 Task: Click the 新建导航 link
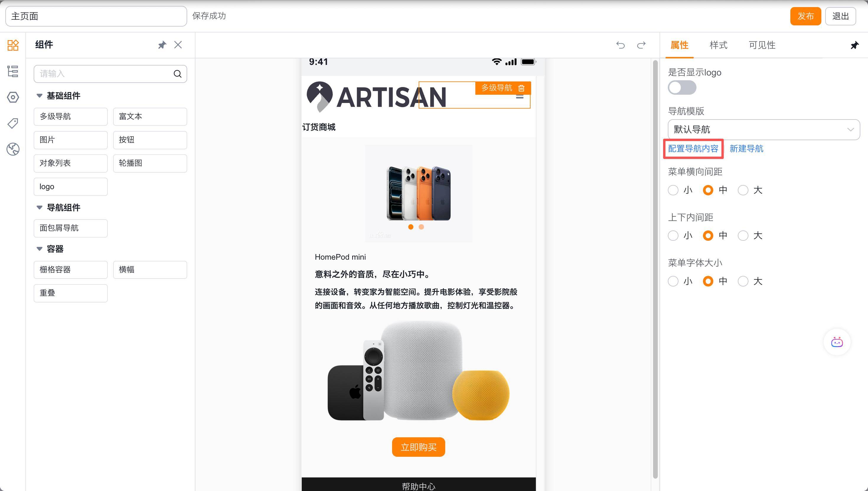coord(746,149)
